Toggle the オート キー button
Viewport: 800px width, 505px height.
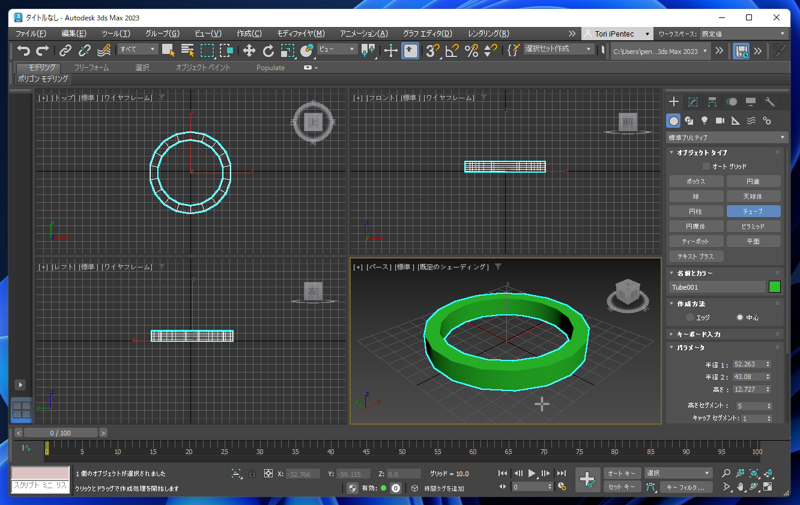621,473
